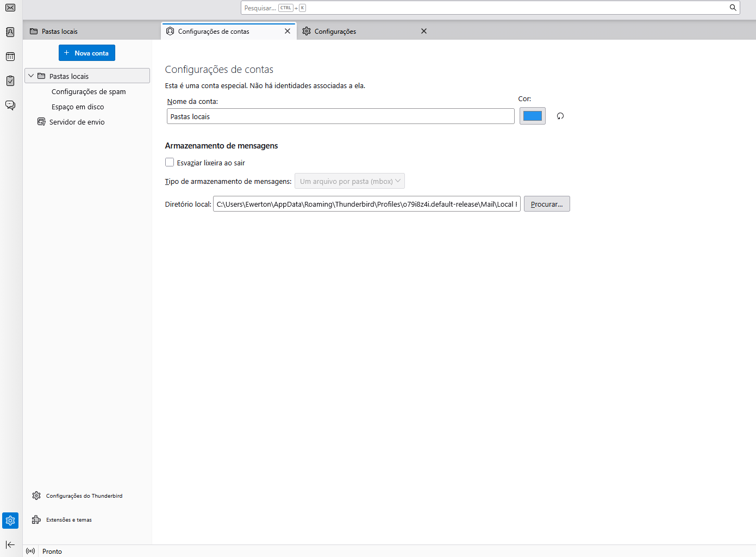This screenshot has height=557, width=756.
Task: Click the icon on the Configurações de contas tab
Action: click(170, 31)
